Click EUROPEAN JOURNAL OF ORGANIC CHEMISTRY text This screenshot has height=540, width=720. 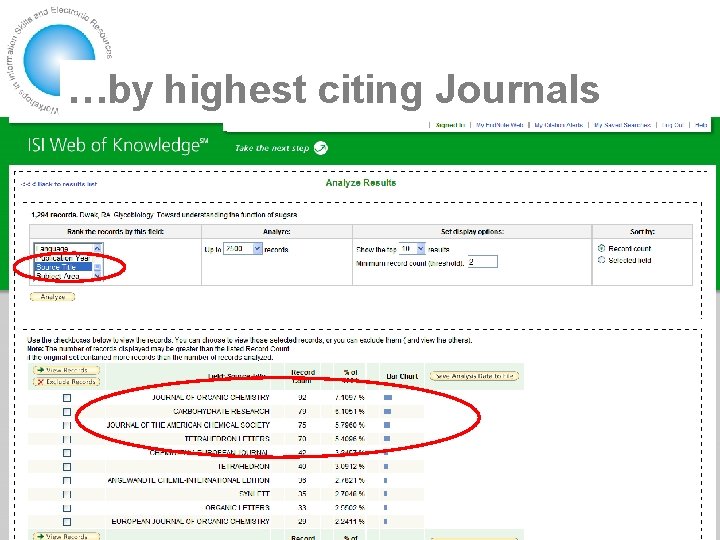coord(191,522)
